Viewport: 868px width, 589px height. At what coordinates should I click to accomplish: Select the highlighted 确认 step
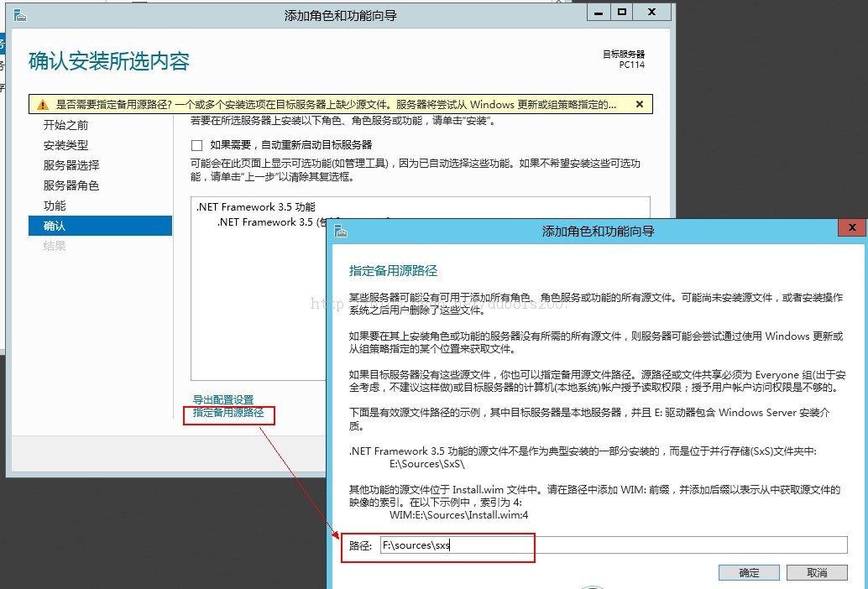point(55,226)
